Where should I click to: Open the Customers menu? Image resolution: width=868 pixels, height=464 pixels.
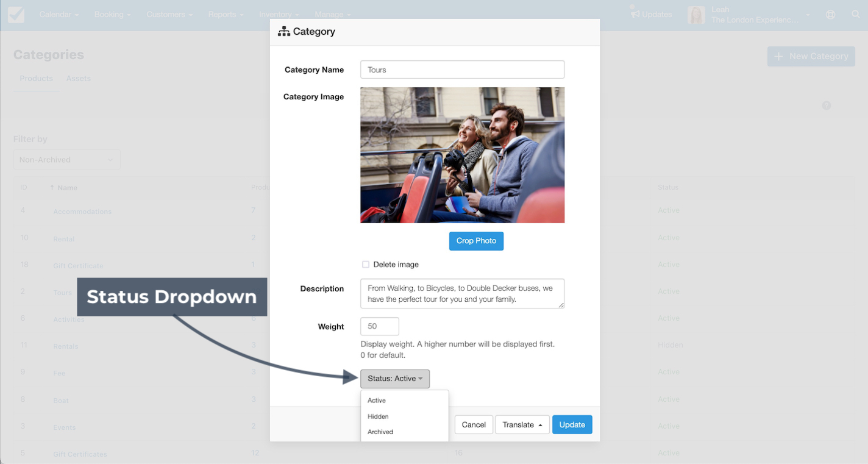(170, 15)
